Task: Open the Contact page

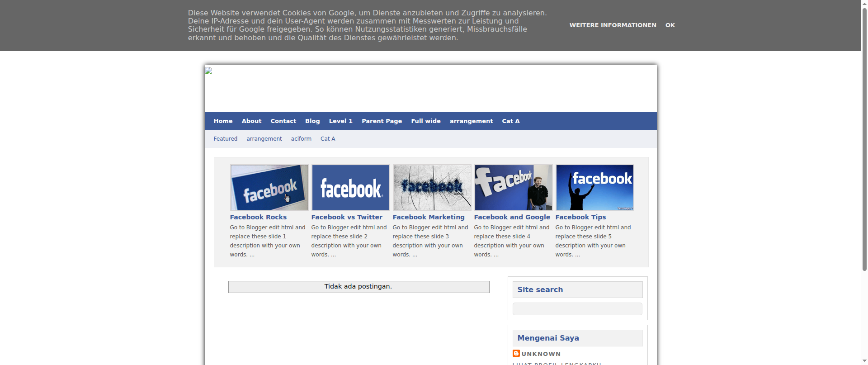Action: pyautogui.click(x=283, y=121)
